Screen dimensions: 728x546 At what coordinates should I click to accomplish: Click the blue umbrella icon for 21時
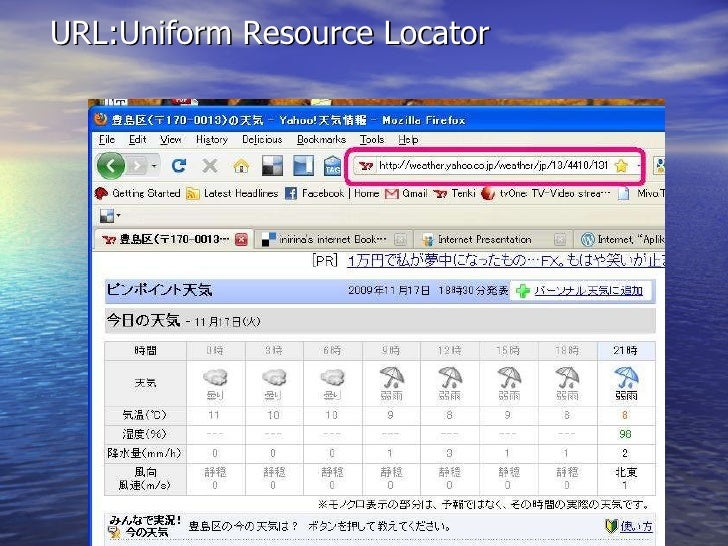coord(626,377)
